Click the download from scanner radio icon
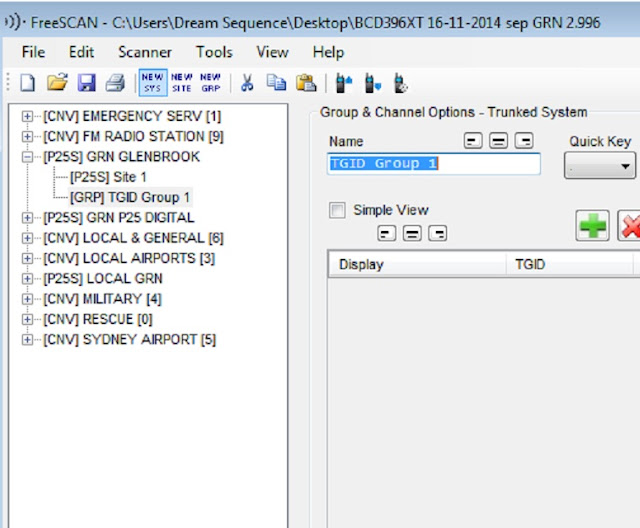The height and width of the screenshot is (528, 640). click(373, 83)
